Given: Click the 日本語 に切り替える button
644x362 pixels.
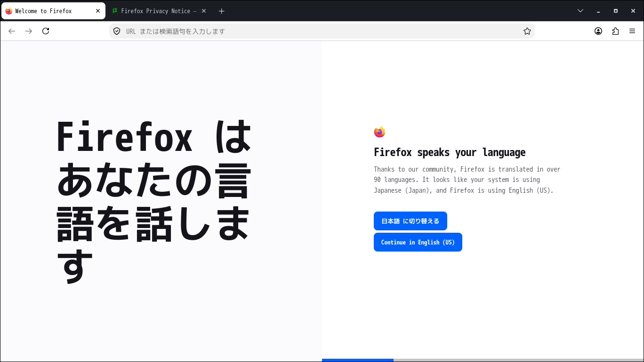Looking at the screenshot, I should 411,221.
